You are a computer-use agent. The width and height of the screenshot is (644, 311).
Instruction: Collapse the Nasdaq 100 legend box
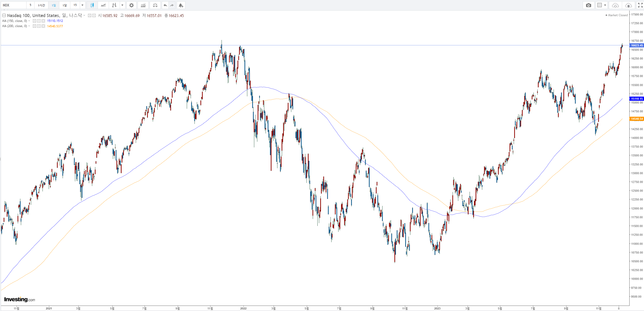tap(4, 15)
